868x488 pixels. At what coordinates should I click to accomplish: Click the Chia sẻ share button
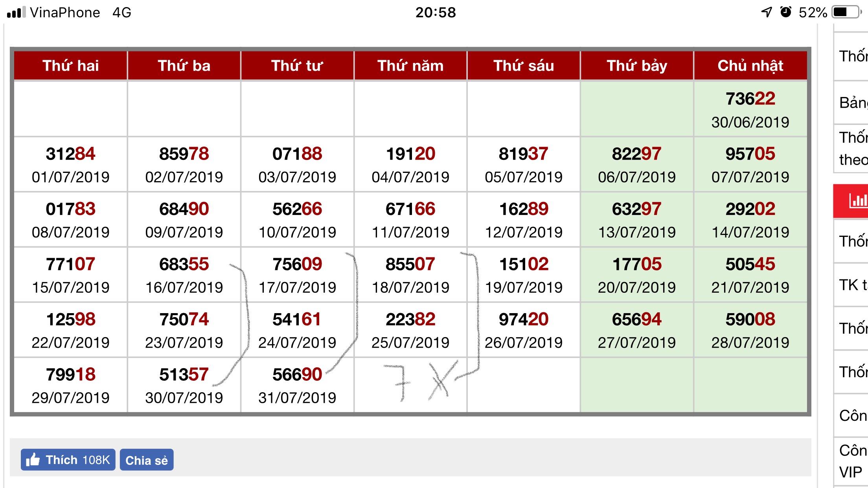click(x=147, y=460)
